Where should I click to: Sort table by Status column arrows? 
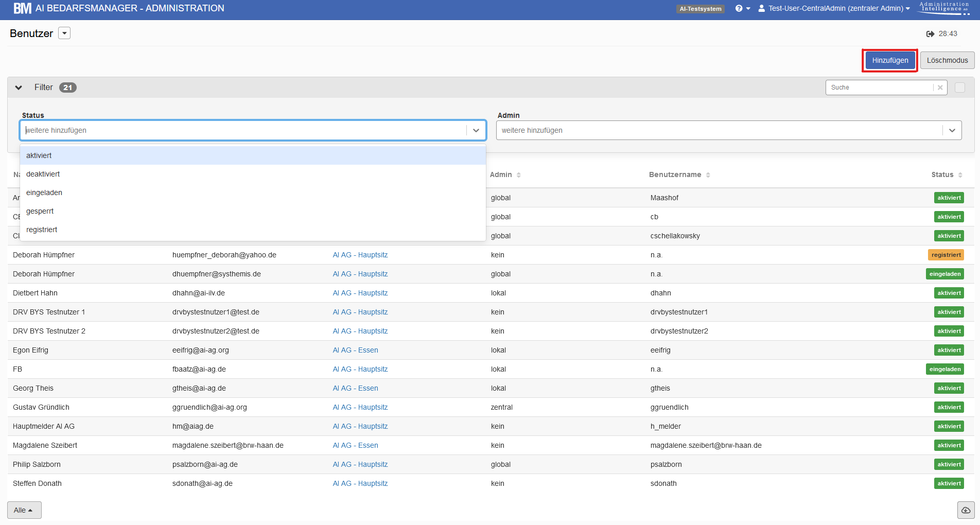coord(960,175)
